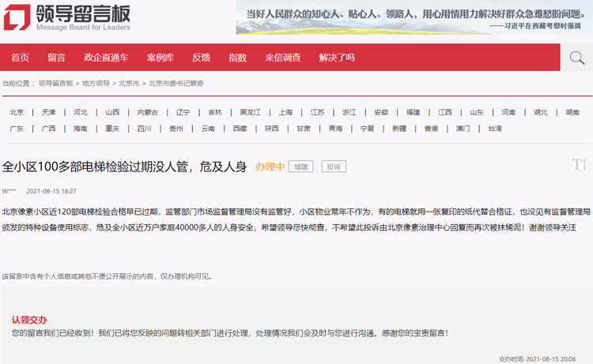Open the top banner image

click(x=414, y=17)
